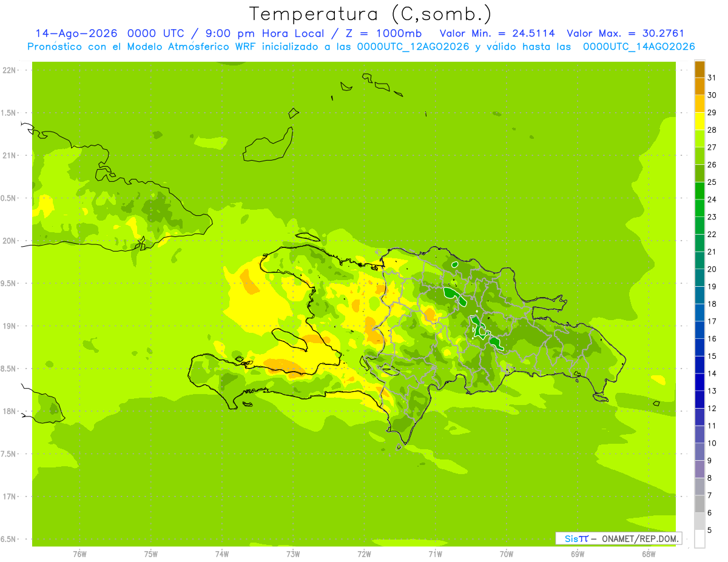Image resolution: width=728 pixels, height=562 pixels.
Task: Pick the yellow swatch between 28 and 29
Action: pyautogui.click(x=699, y=121)
